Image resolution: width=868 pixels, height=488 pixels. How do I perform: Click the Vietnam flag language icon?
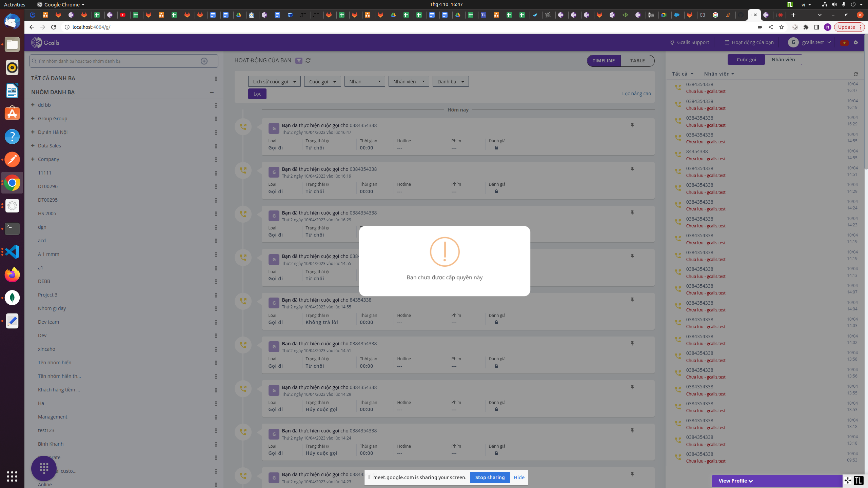(x=844, y=43)
